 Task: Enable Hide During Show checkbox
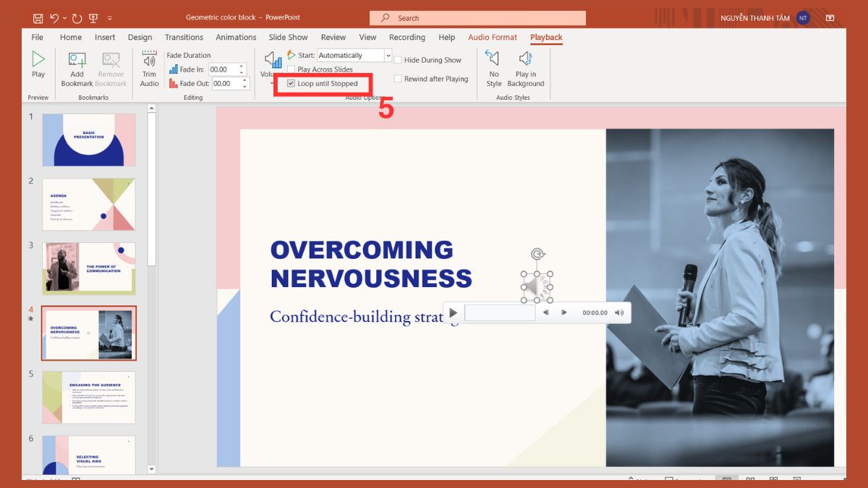point(398,60)
